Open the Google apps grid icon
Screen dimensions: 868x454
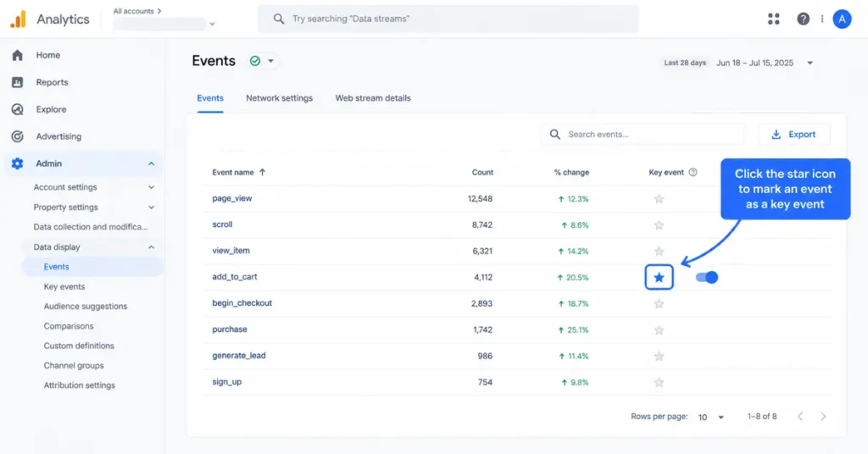773,19
